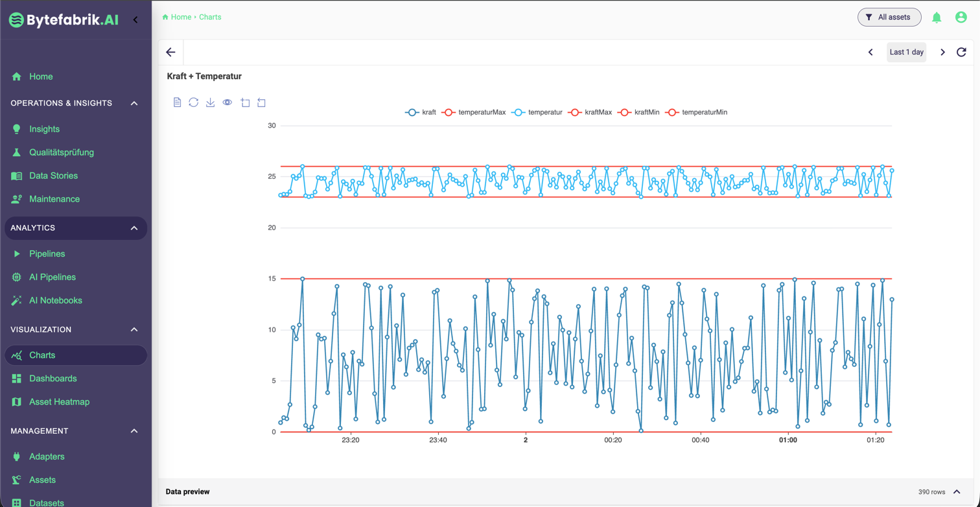Screen dimensions: 980x507
Task: Open the user account menu
Action: tap(961, 18)
